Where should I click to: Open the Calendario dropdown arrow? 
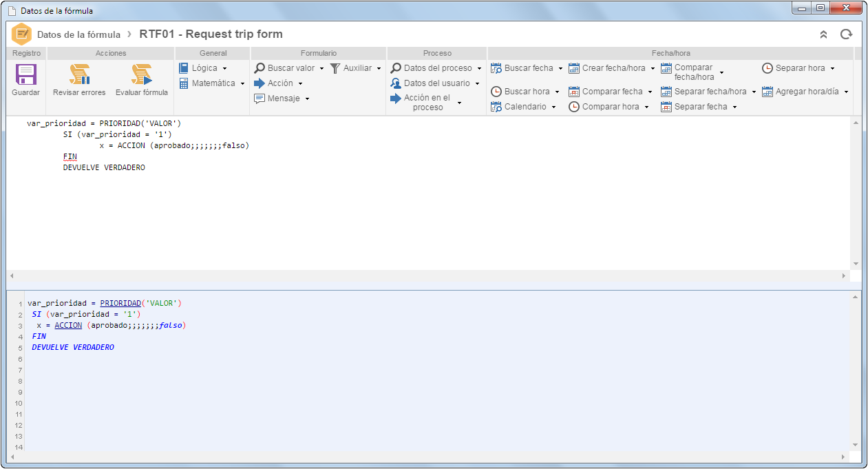[553, 107]
